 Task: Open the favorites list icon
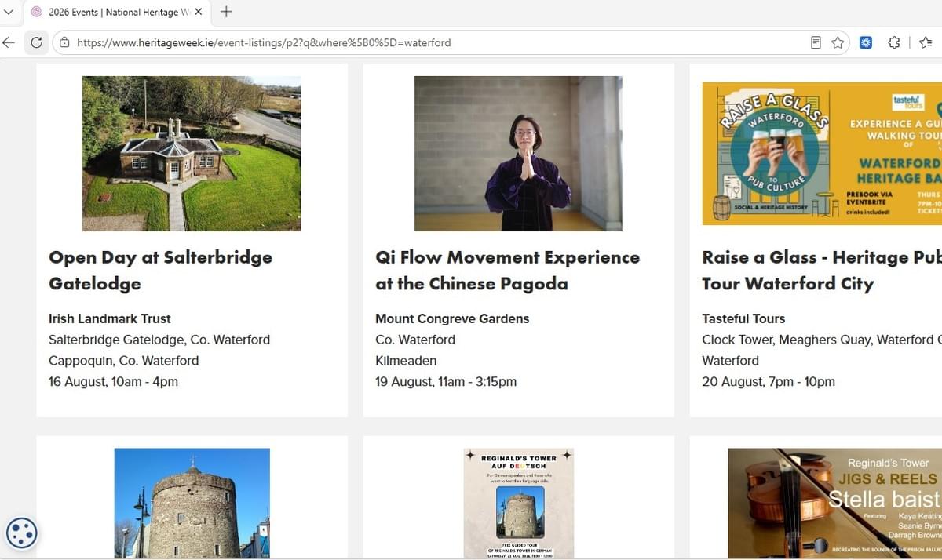(926, 42)
